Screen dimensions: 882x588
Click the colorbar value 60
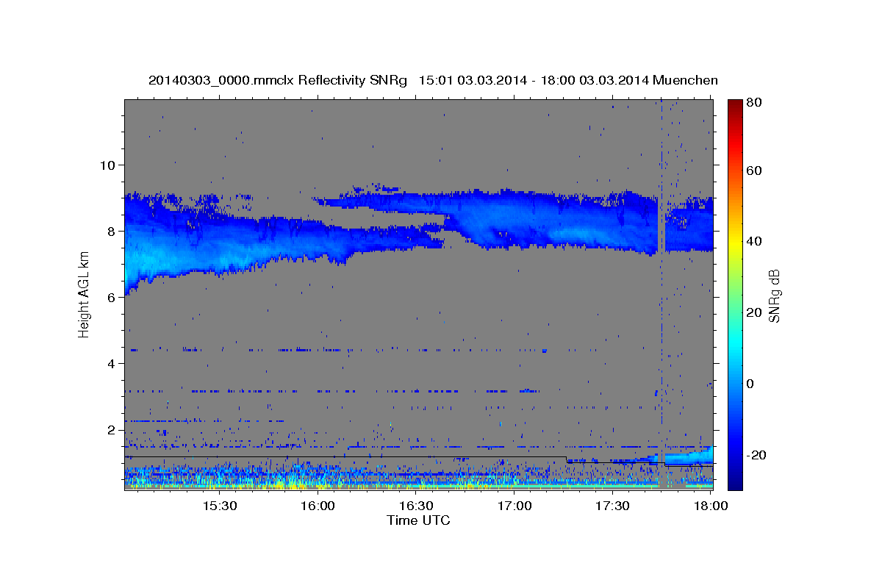tap(755, 171)
